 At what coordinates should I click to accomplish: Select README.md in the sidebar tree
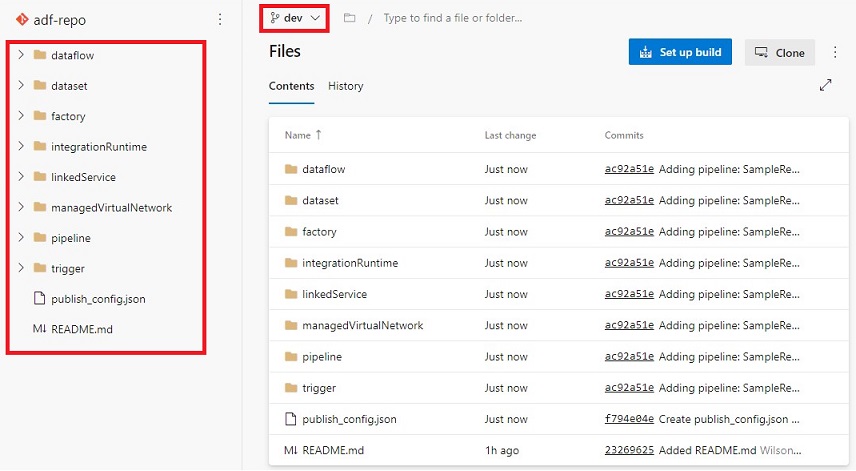(x=82, y=329)
